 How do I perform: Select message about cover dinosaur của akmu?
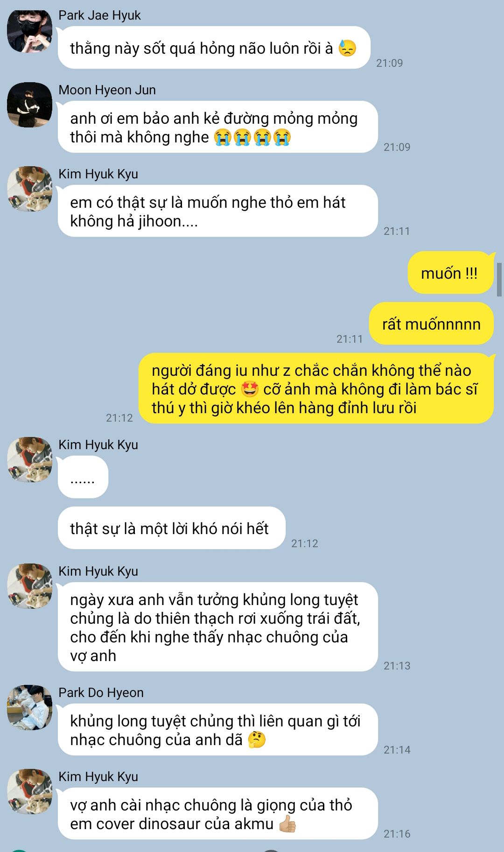(218, 814)
